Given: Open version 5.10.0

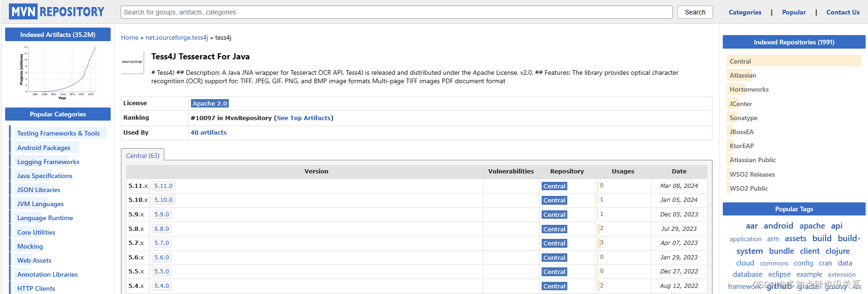Looking at the screenshot, I should (x=163, y=200).
